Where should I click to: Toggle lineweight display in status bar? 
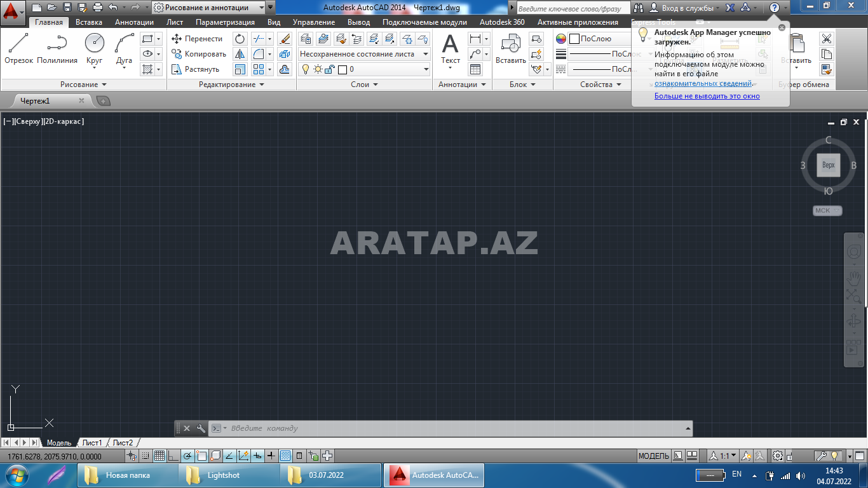(x=271, y=456)
